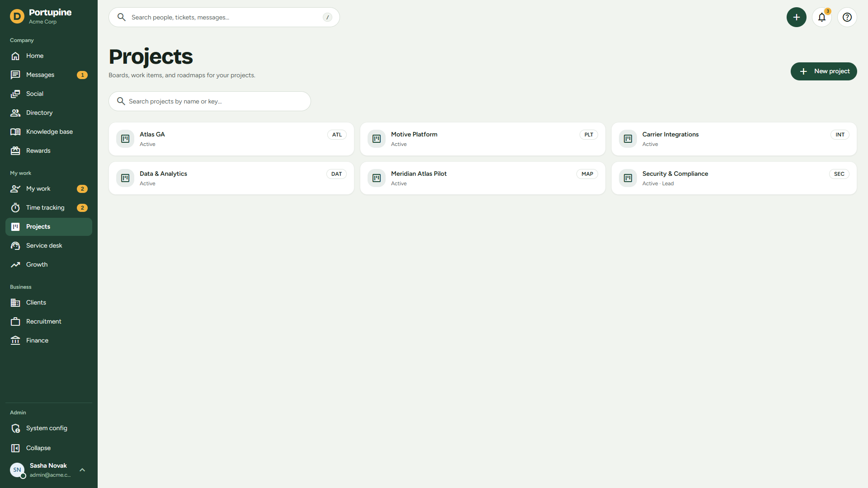
Task: Focus the global search people, tickets field
Action: pyautogui.click(x=224, y=17)
